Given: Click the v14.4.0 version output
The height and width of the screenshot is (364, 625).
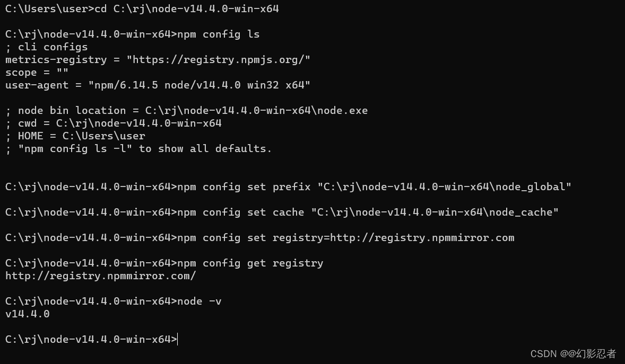Looking at the screenshot, I should coord(28,314).
